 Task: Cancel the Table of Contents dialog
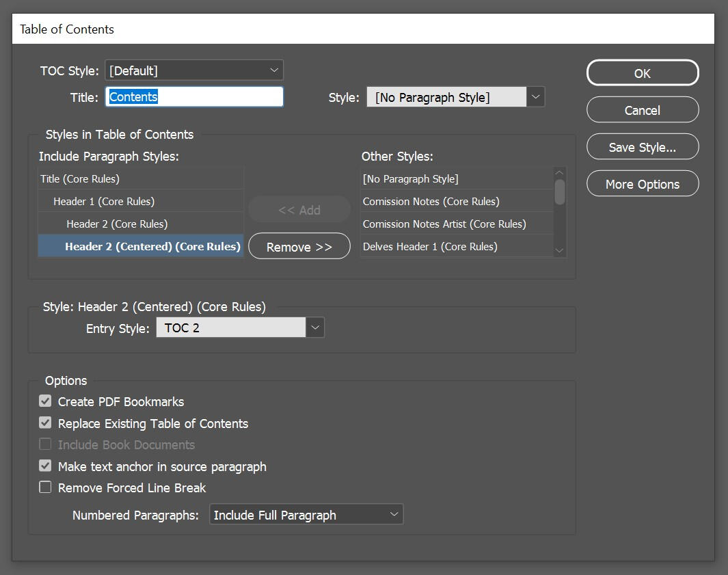pos(642,109)
